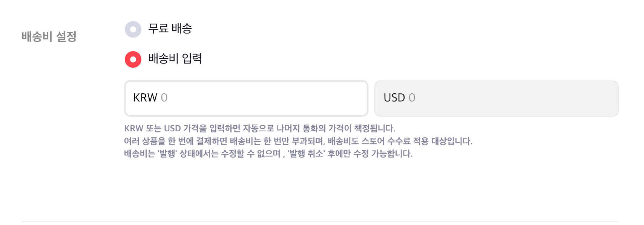Click the 배송비 입력 text label
Screen dimensions: 644x225
(x=174, y=59)
